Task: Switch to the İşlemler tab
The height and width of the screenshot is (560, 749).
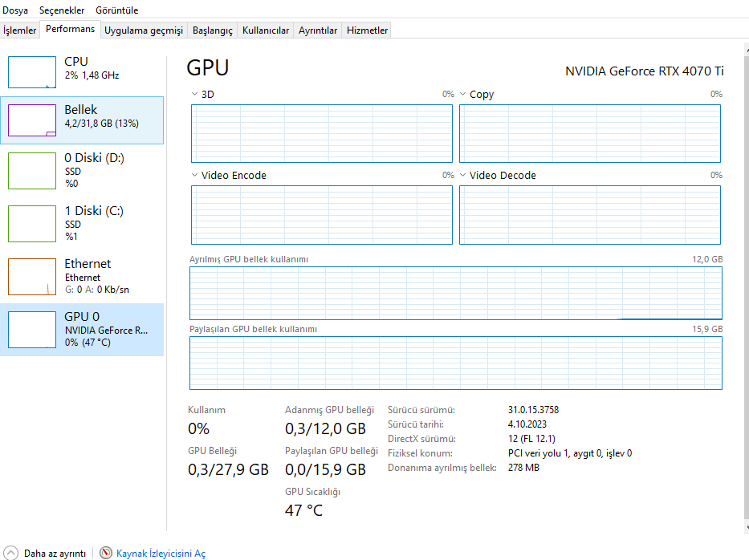Action: pos(20,30)
